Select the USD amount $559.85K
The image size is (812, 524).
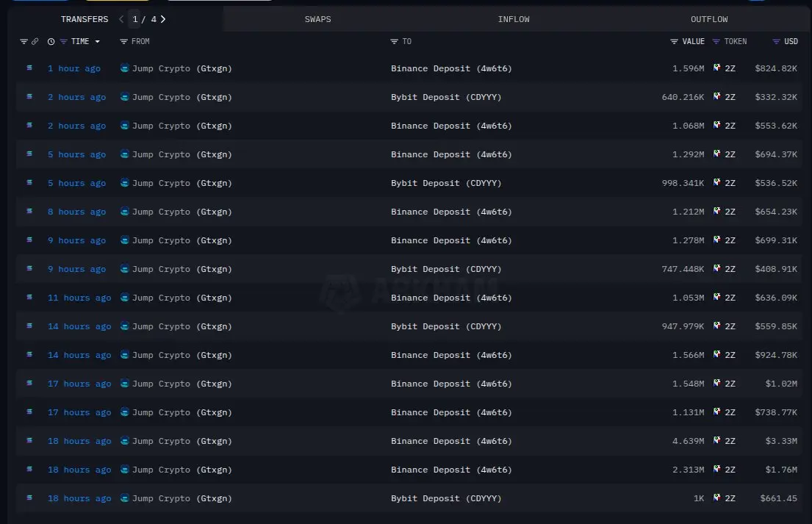tap(776, 326)
